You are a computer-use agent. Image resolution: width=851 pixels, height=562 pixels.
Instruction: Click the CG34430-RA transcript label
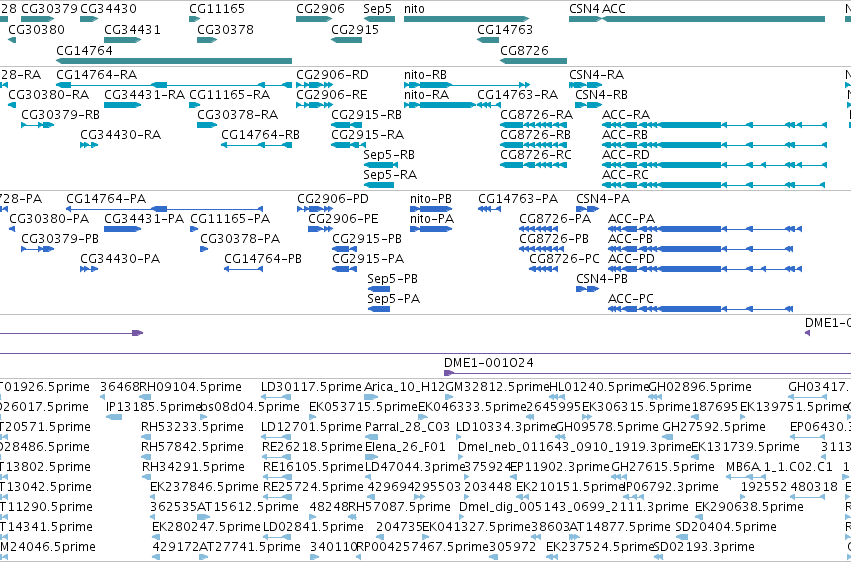(x=120, y=135)
